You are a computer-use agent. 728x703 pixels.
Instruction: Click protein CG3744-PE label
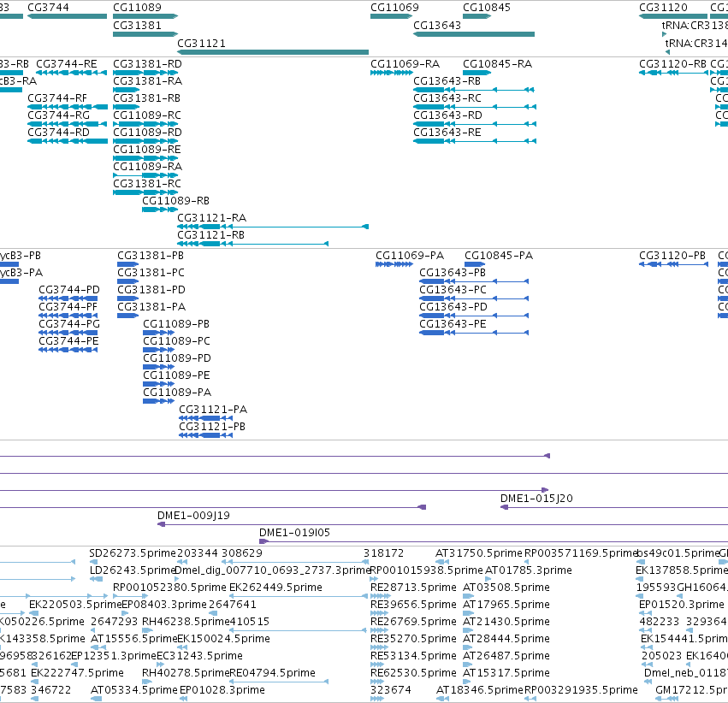pyautogui.click(x=68, y=341)
